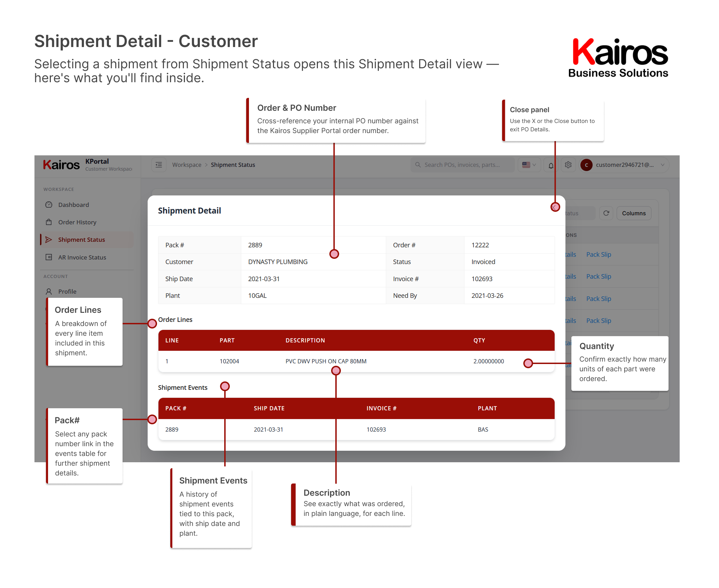The height and width of the screenshot is (588, 719).
Task: Open the second Pack Slip link
Action: 599,277
